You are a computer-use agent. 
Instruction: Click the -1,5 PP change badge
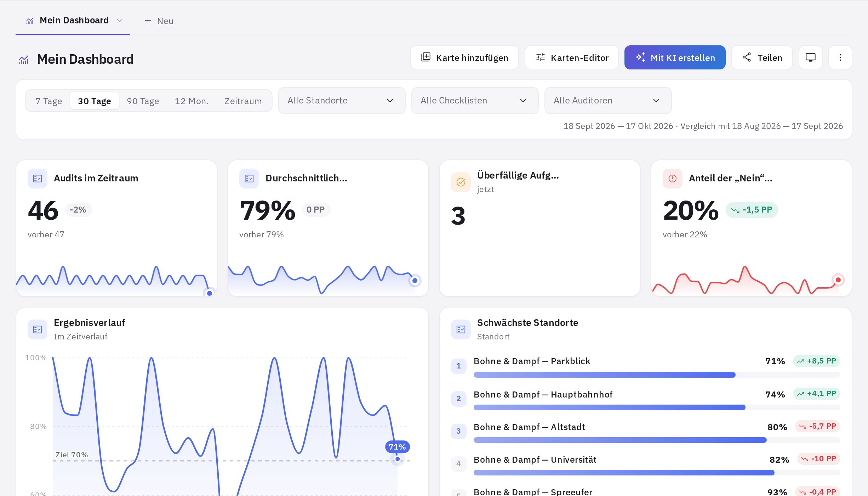pos(752,210)
